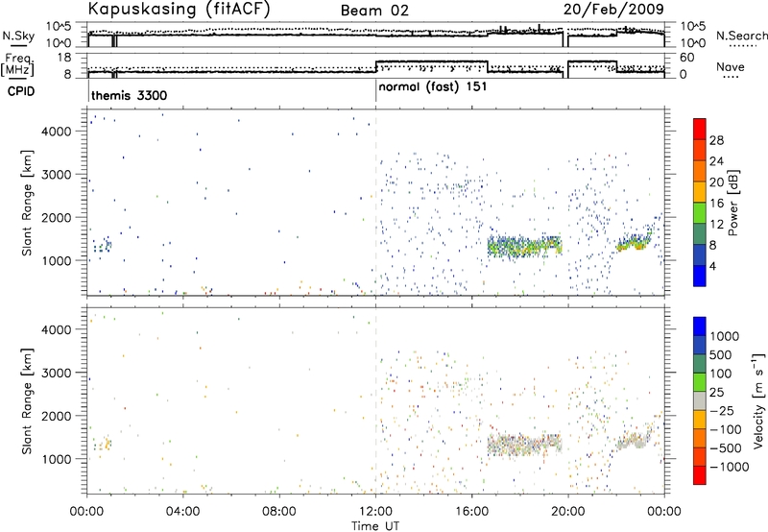This screenshot has width=768, height=532.
Task: Click the -1000 value on velocity color bar
Action: pyautogui.click(x=729, y=467)
